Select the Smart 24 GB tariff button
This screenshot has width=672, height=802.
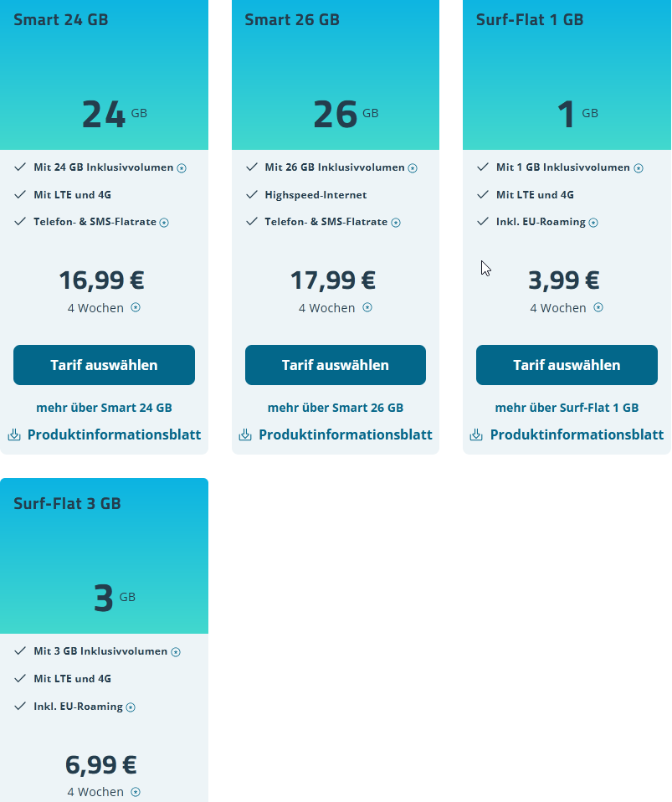(x=104, y=365)
